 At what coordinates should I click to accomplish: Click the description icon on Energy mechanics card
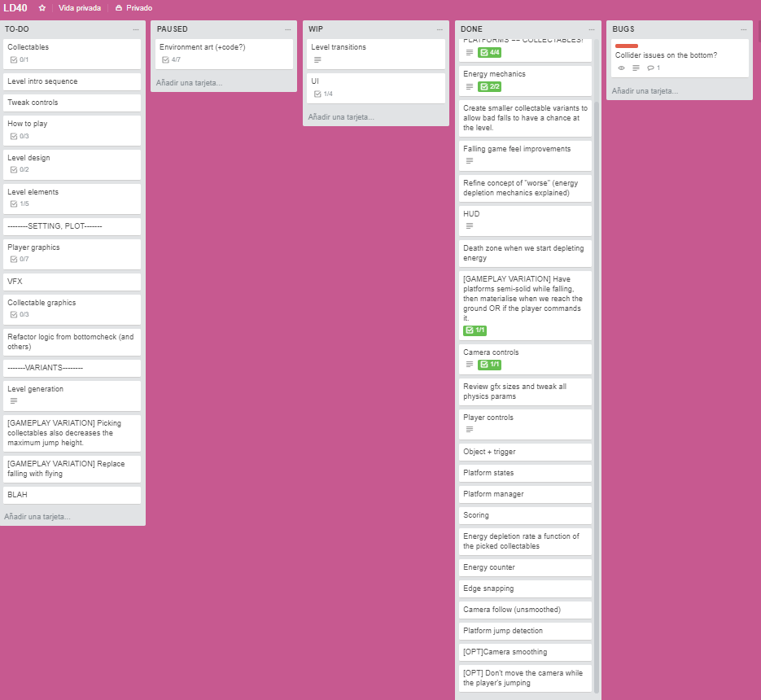[x=470, y=86]
